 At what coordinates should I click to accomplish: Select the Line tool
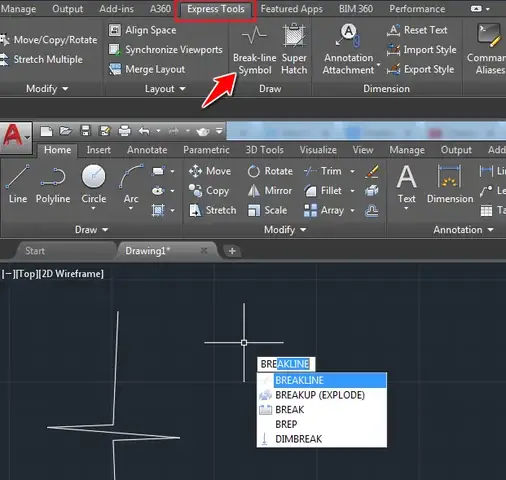click(x=18, y=184)
